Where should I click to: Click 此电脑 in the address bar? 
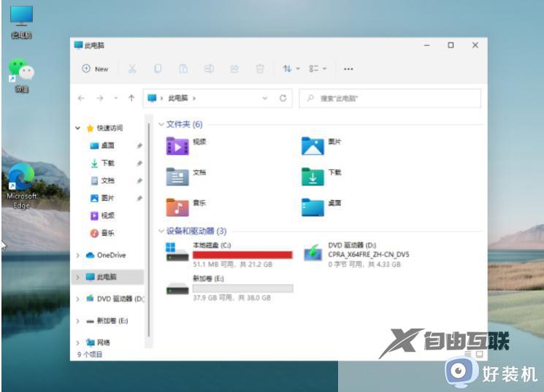pyautogui.click(x=178, y=98)
